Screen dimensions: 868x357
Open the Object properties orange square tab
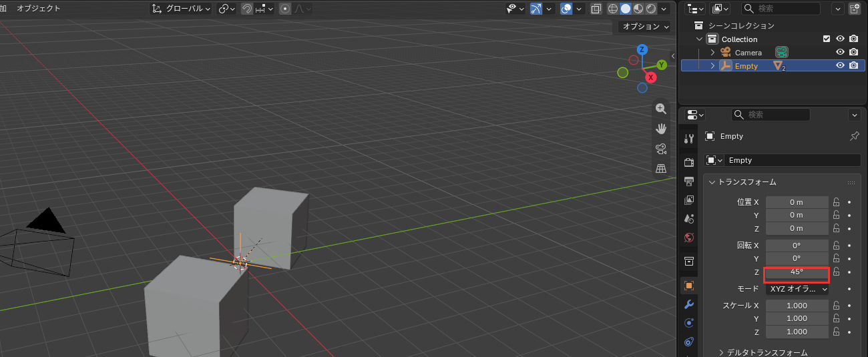click(689, 286)
